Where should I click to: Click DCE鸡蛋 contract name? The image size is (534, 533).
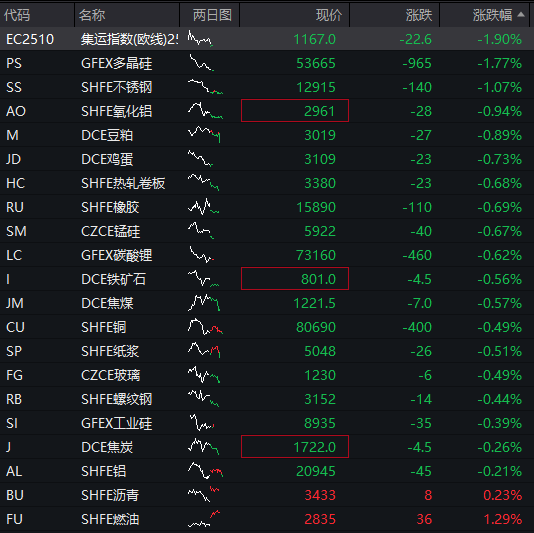(107, 159)
